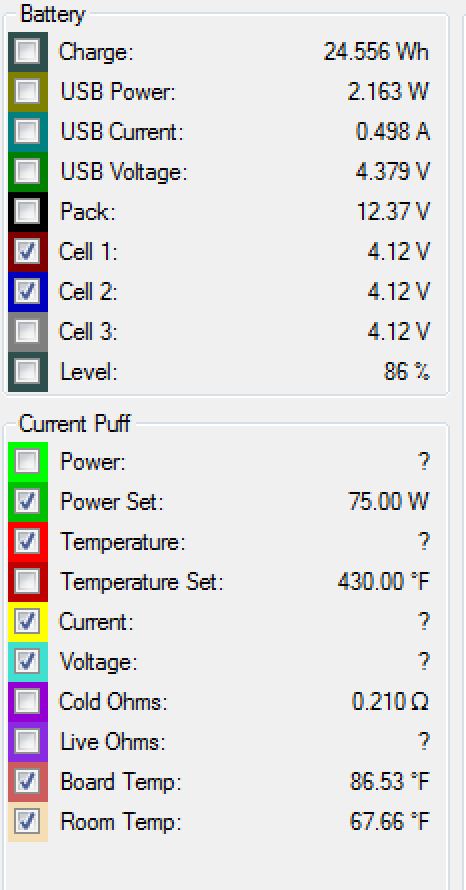Check the Cold Ohms box
Viewport: 466px width, 890px height.
tap(28, 702)
